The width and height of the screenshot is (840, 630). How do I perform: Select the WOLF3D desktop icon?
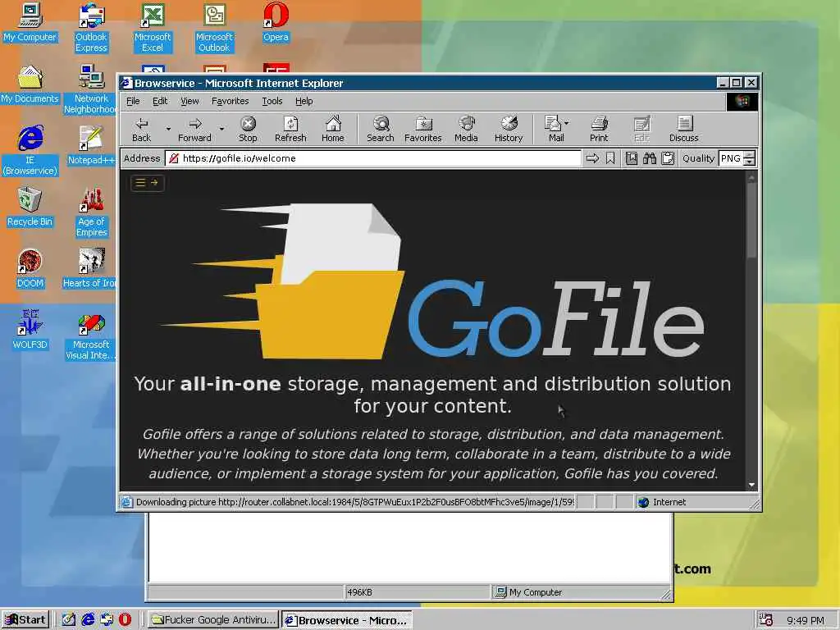(30, 330)
